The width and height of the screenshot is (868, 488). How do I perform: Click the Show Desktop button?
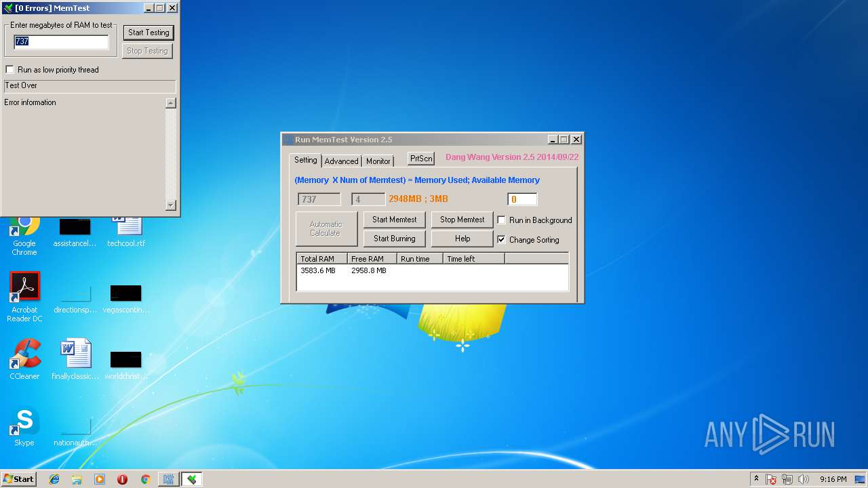(x=860, y=479)
